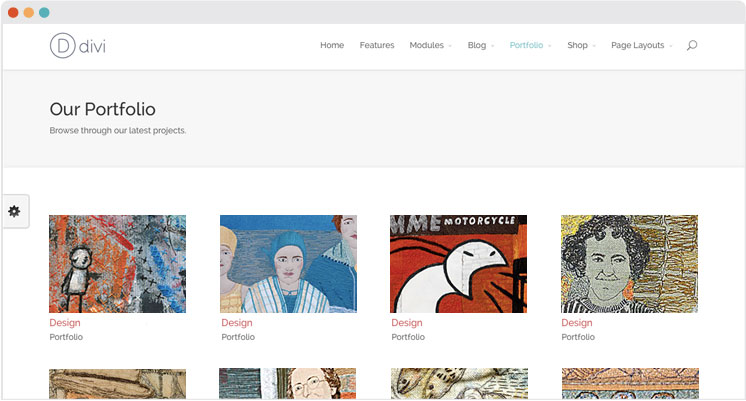This screenshot has width=746, height=401.
Task: Open the curly-haired portrait thumbnail
Action: coord(629,264)
